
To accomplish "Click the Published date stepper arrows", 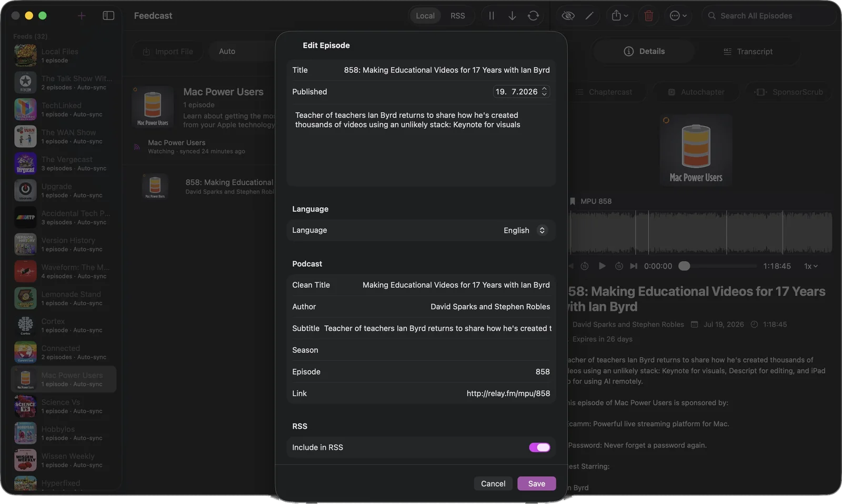I will [544, 92].
